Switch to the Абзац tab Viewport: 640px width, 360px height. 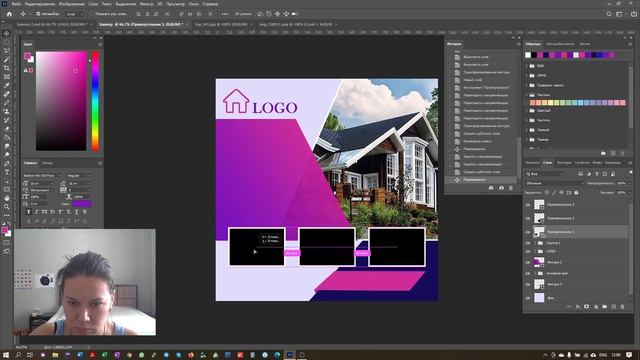pos(48,163)
